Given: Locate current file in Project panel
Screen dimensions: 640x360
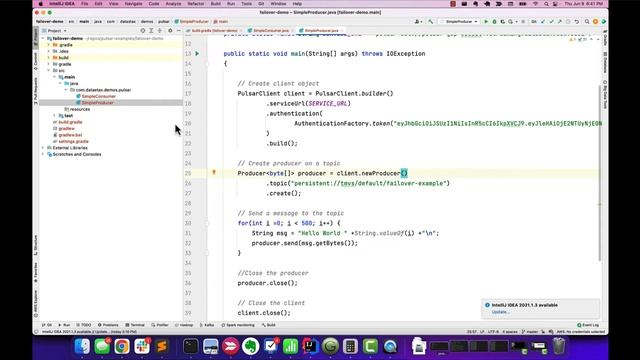Looking at the screenshot, I should [142, 31].
